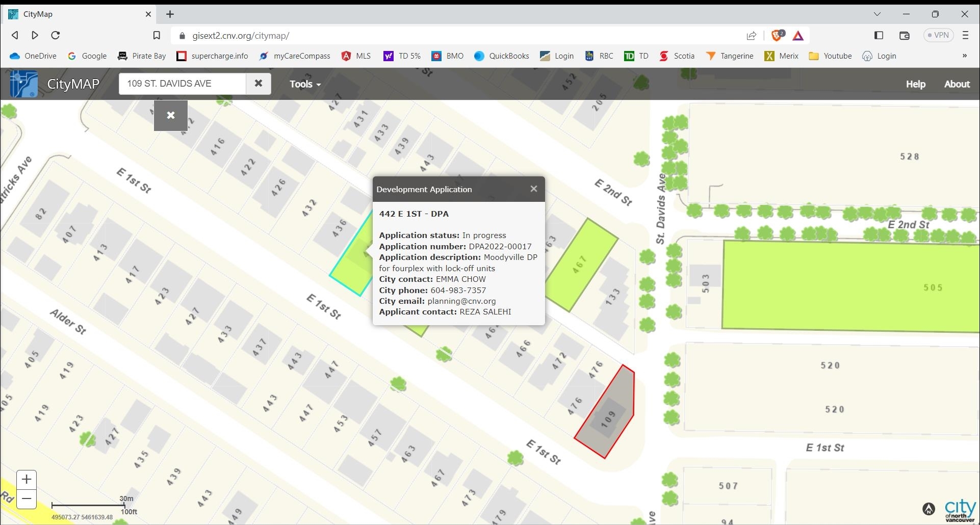Image resolution: width=980 pixels, height=525 pixels.
Task: Click the EMMA CHOW city contact
Action: pyautogui.click(x=461, y=279)
